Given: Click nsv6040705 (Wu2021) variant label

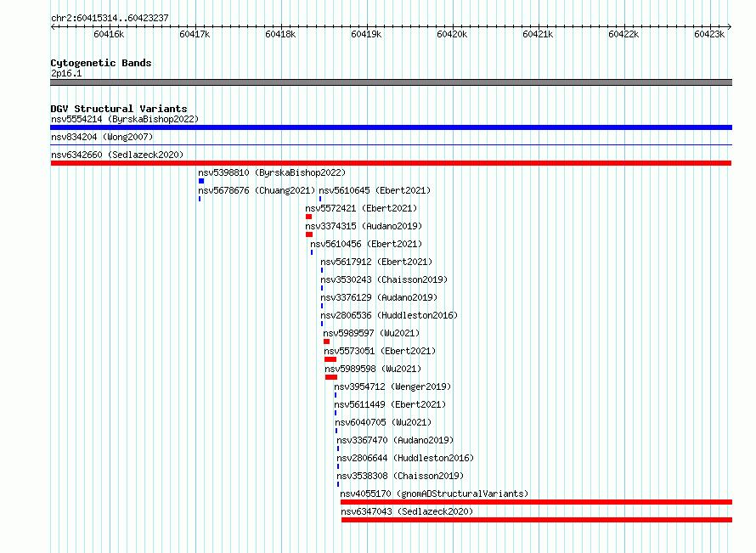Looking at the screenshot, I should (383, 422).
